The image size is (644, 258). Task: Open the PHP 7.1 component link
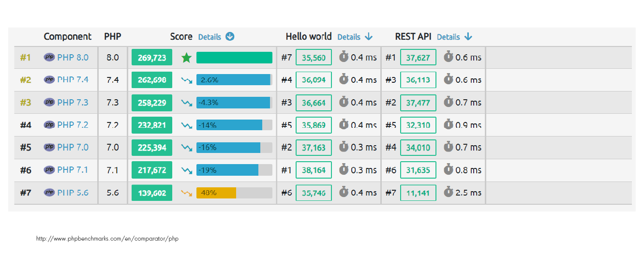pos(73,170)
